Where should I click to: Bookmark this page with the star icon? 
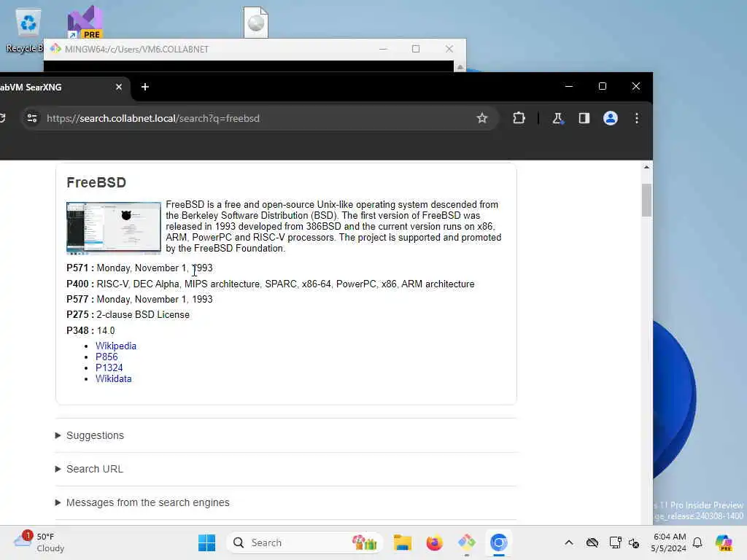[481, 118]
